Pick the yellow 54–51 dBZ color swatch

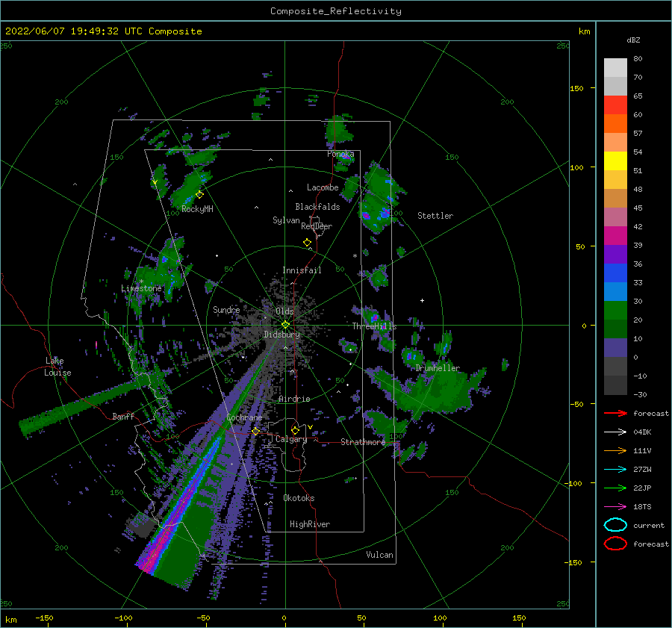click(615, 161)
